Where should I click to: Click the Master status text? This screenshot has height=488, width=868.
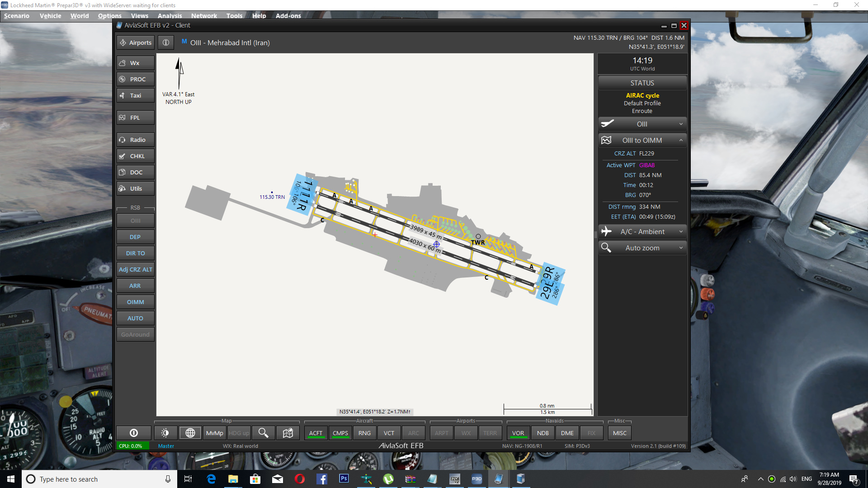(x=166, y=446)
